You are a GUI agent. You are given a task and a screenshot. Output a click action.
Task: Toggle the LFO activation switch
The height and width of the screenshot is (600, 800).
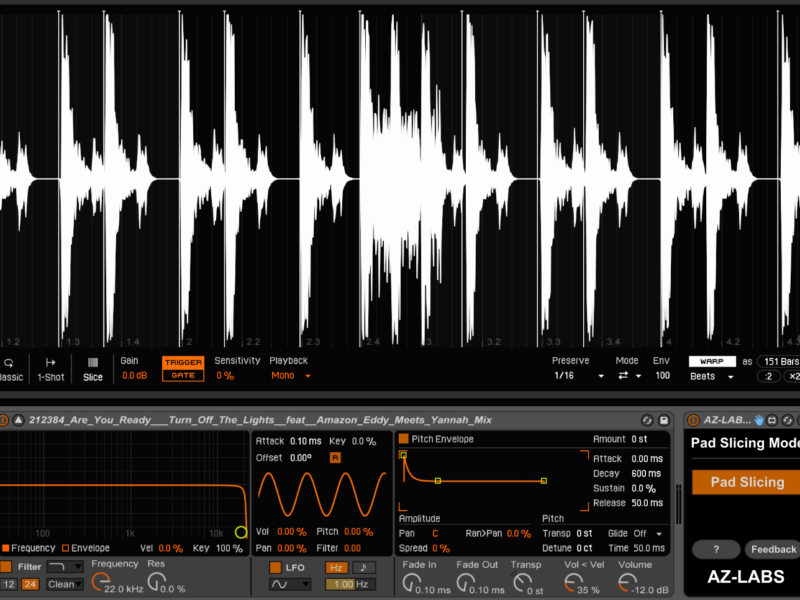(275, 568)
